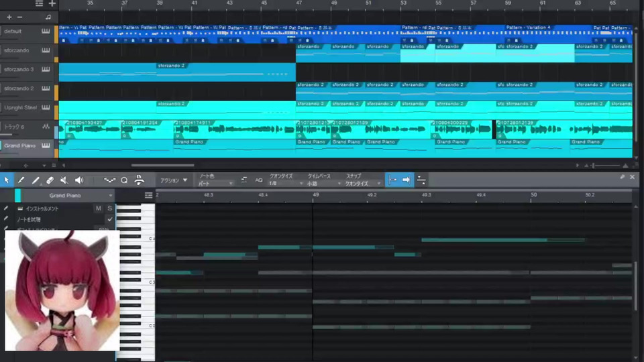Click the add track plus at top
The height and width of the screenshot is (362, 644).
pyautogui.click(x=52, y=4)
